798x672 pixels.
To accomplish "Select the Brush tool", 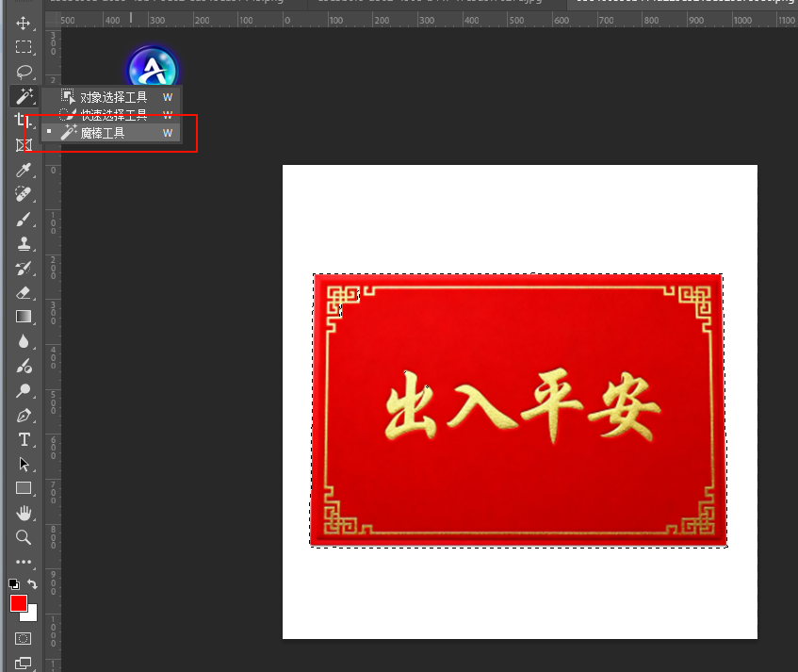I will coord(25,220).
